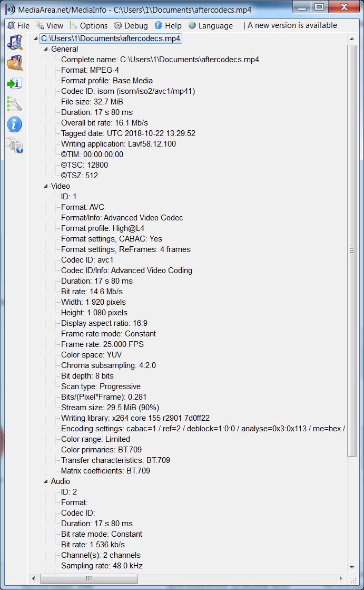This screenshot has height=590, width=364.
Task: Click the Export sidebar icon with green arrow
Action: pyautogui.click(x=15, y=83)
